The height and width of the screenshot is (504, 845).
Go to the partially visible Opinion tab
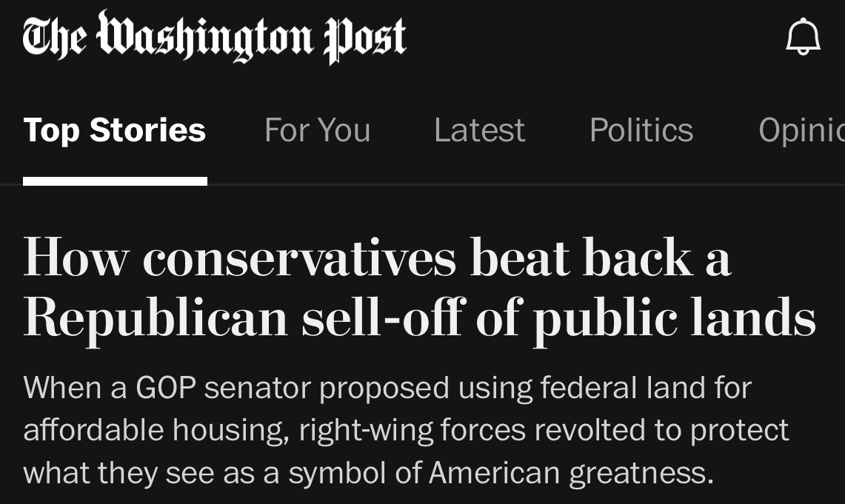click(x=802, y=130)
